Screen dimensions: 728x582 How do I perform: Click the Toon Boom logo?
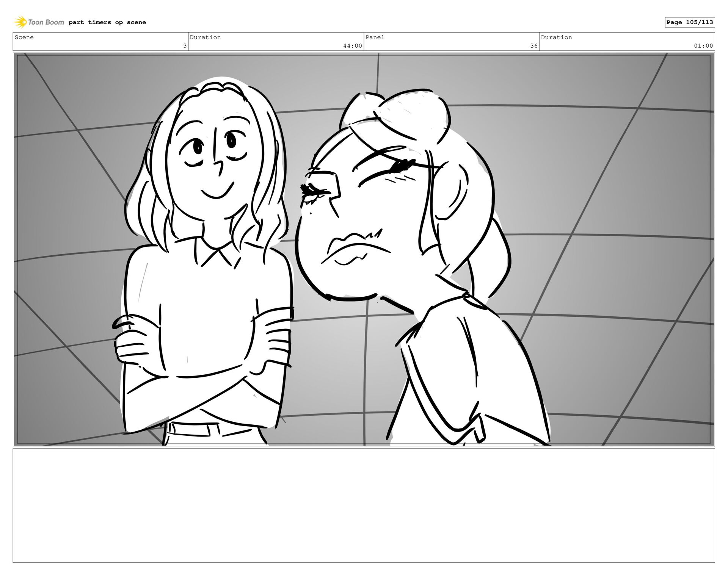(39, 22)
